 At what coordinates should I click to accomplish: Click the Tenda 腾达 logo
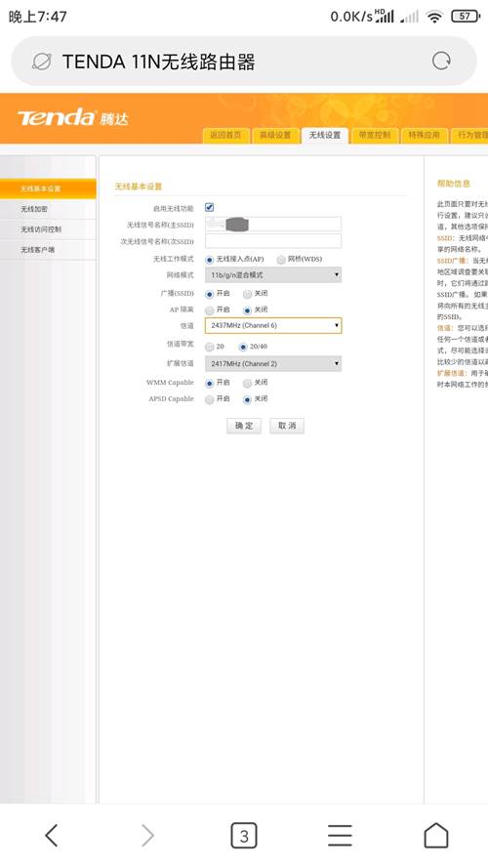[x=72, y=117]
